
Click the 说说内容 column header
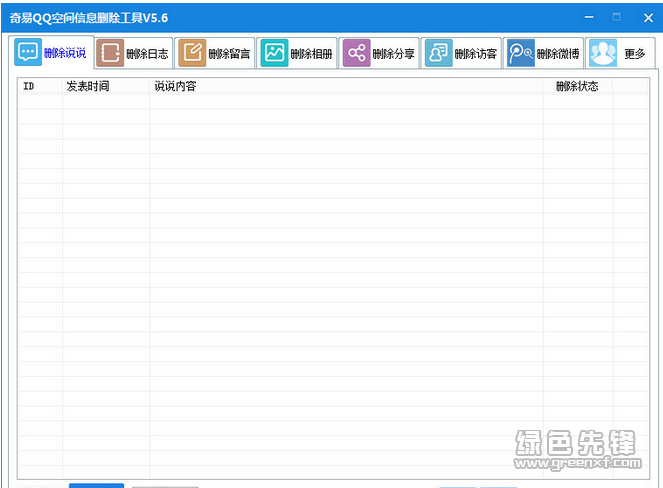click(346, 86)
